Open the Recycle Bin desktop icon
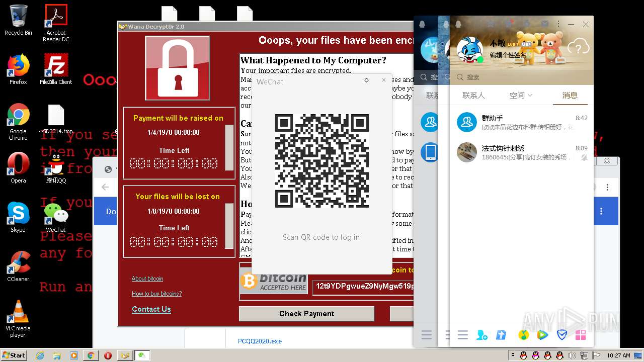This screenshot has height=362, width=644. tap(18, 20)
